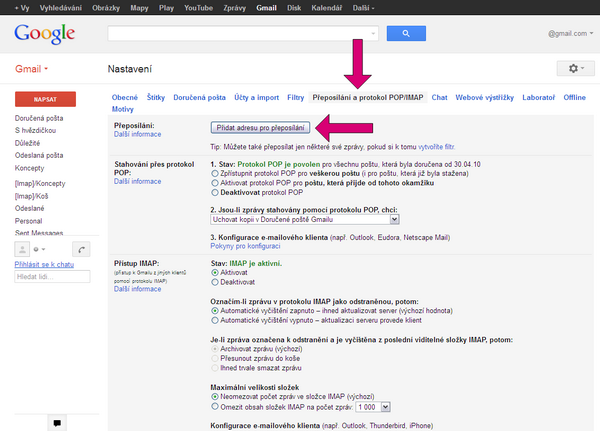600x431 pixels.
Task: Open 'Další informace' under Přístup IMAP
Action: (137, 289)
